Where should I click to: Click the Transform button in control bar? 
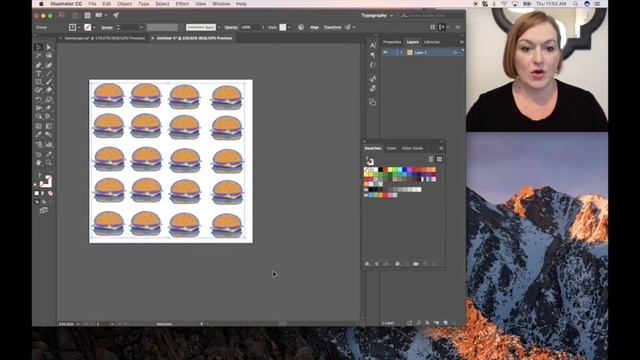pyautogui.click(x=332, y=27)
